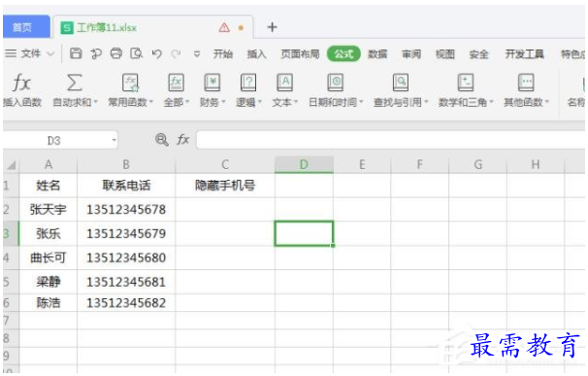Screen dimensions: 588x376
Task: Expand the 文件 menu chevron
Action: (x=50, y=54)
